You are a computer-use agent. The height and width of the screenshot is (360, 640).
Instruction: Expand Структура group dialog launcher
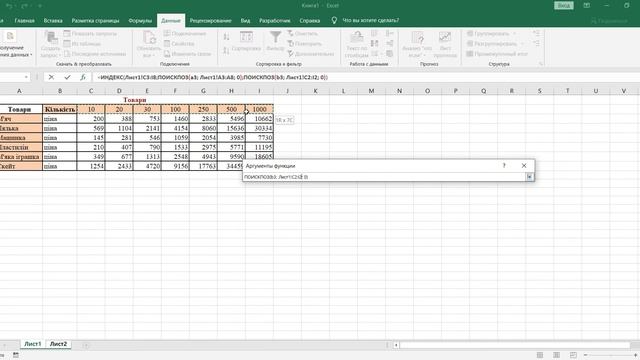540,64
